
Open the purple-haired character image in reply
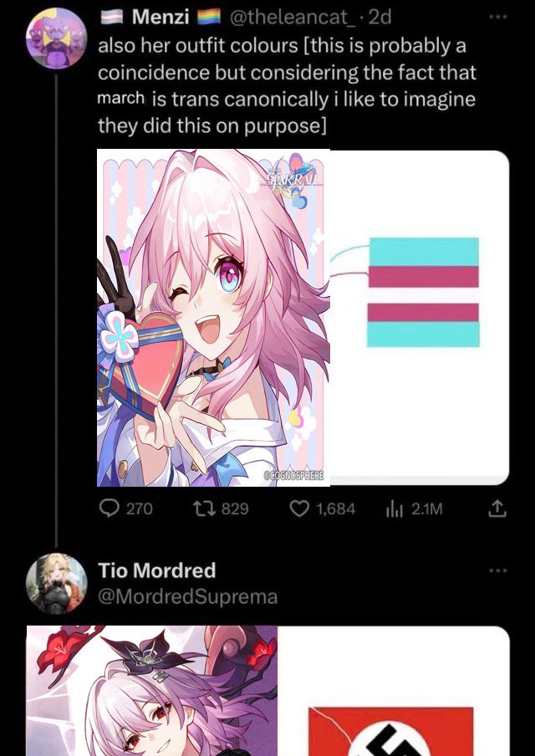coord(152,691)
